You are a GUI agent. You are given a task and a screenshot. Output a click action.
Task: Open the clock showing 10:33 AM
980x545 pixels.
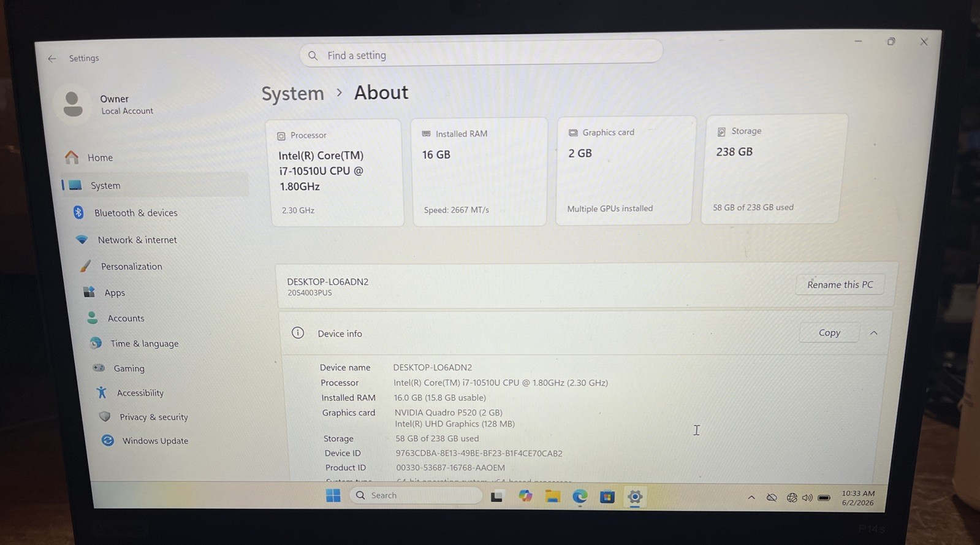858,498
